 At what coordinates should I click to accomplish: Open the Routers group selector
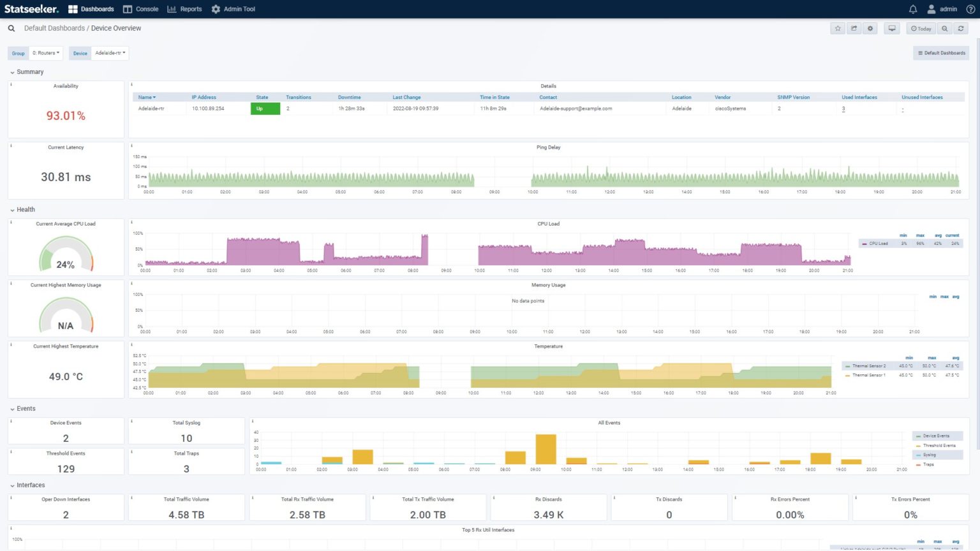click(45, 53)
